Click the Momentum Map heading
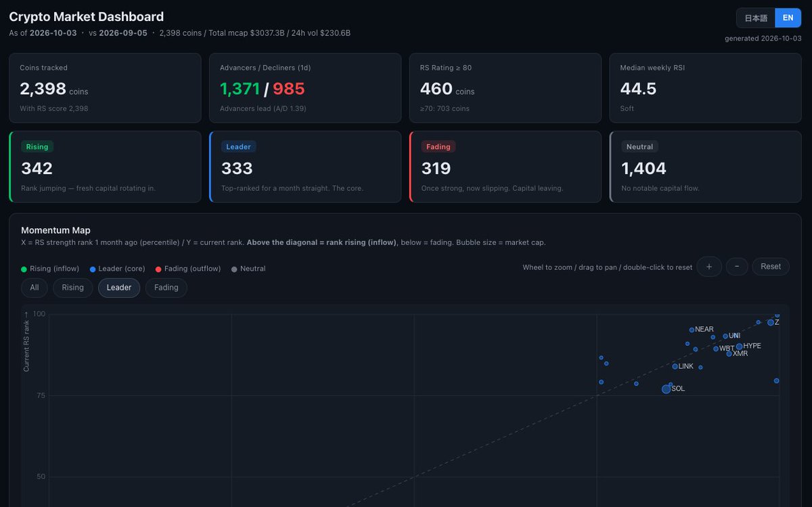The image size is (812, 507). pyautogui.click(x=55, y=230)
